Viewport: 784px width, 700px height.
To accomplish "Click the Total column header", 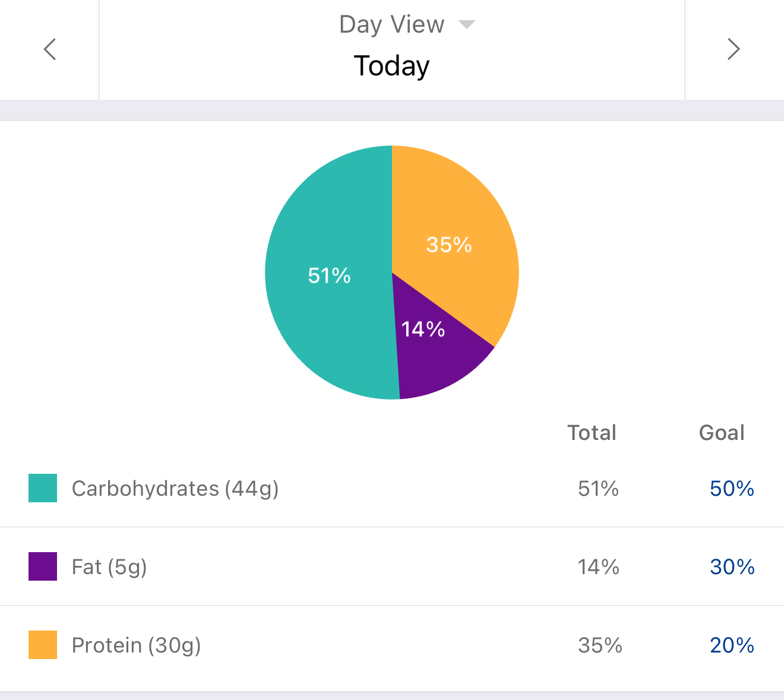I will point(592,433).
